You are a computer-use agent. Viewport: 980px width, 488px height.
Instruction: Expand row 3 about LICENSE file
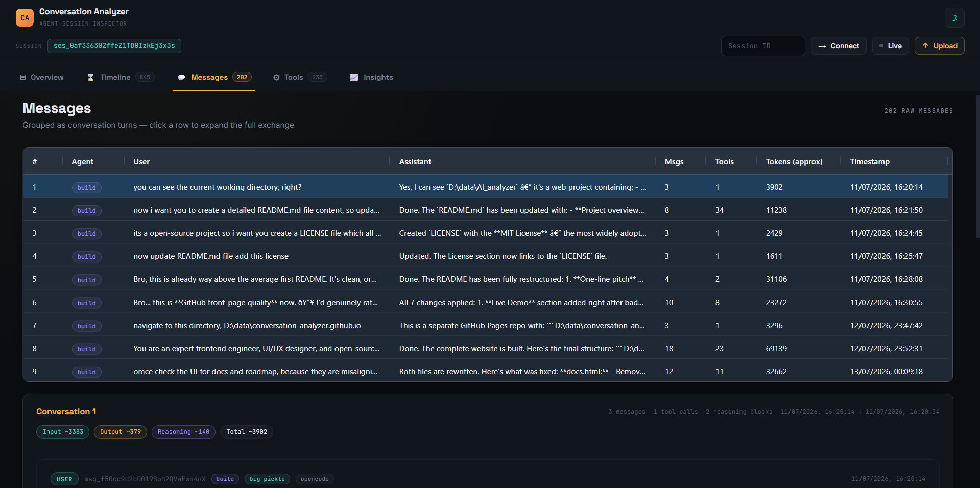click(485, 233)
